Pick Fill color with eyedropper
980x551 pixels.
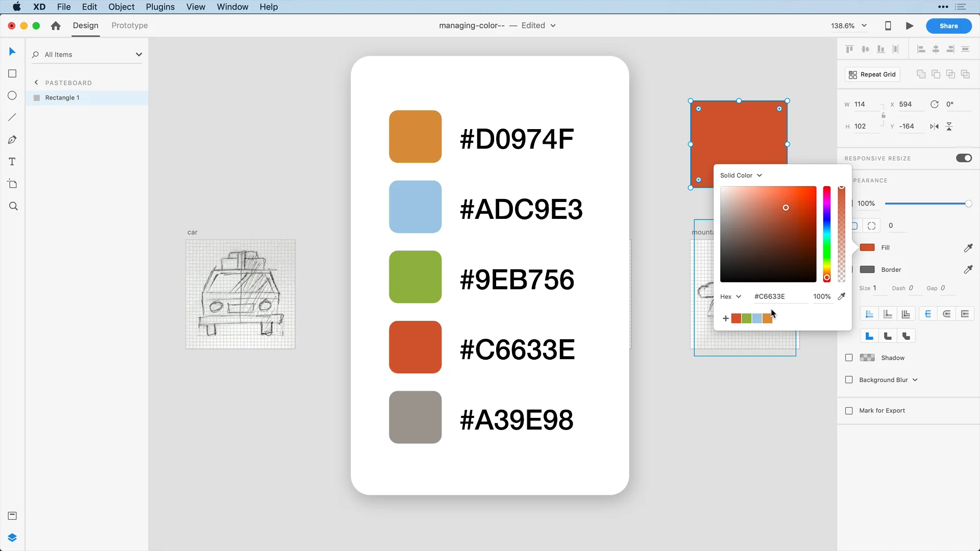click(x=968, y=247)
